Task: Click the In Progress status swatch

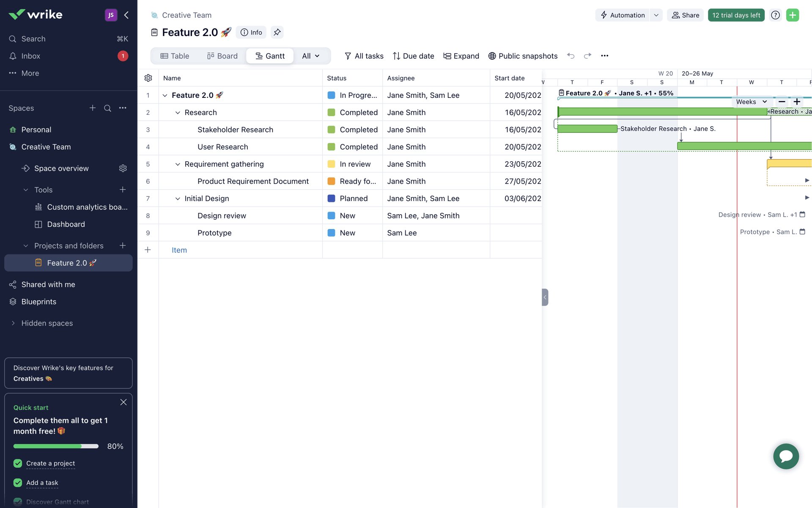Action: tap(331, 95)
